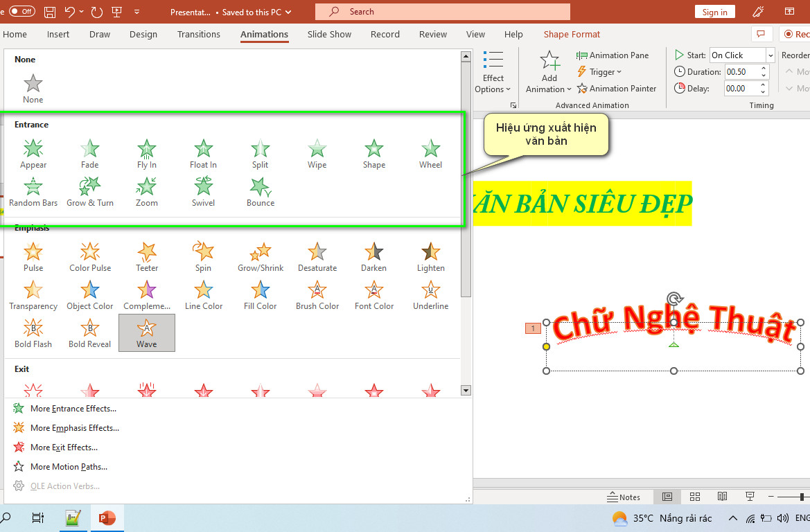The width and height of the screenshot is (810, 532).
Task: Open PowerPoint from the Windows taskbar
Action: [x=107, y=517]
